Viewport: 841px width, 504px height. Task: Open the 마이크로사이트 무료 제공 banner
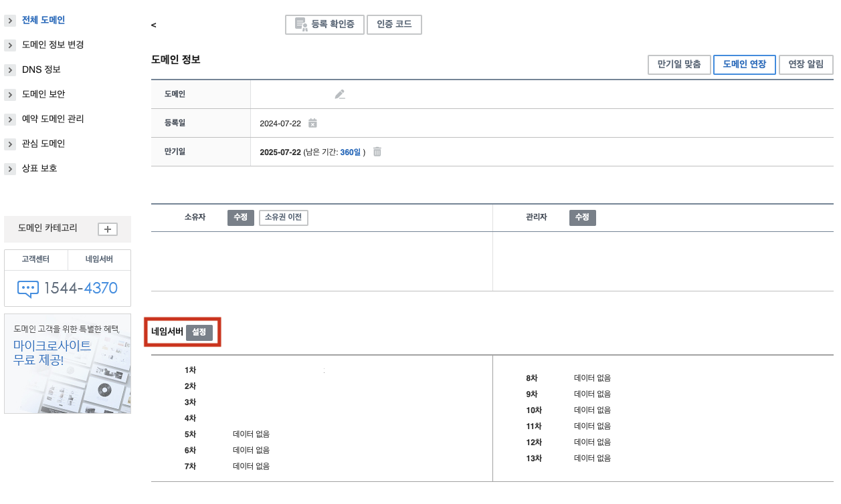pyautogui.click(x=68, y=364)
